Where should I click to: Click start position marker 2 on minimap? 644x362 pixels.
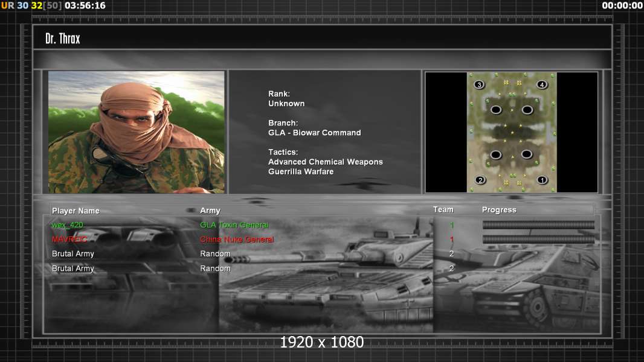(480, 180)
